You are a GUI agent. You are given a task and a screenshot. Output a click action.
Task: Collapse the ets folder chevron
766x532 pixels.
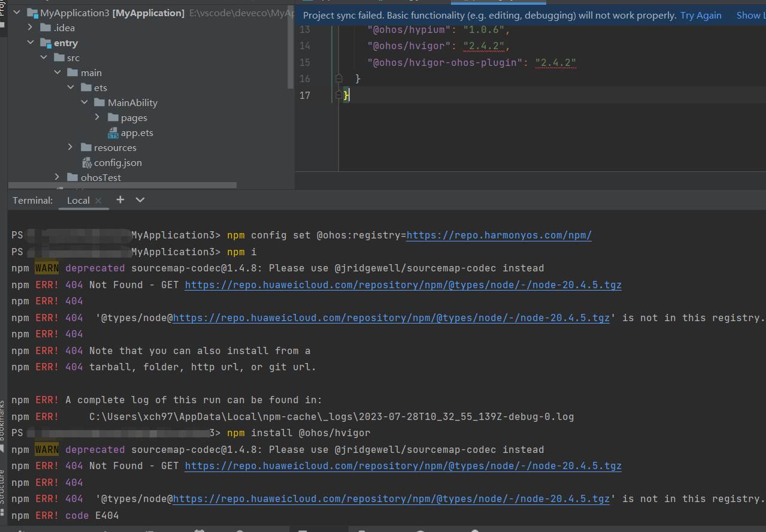click(71, 87)
